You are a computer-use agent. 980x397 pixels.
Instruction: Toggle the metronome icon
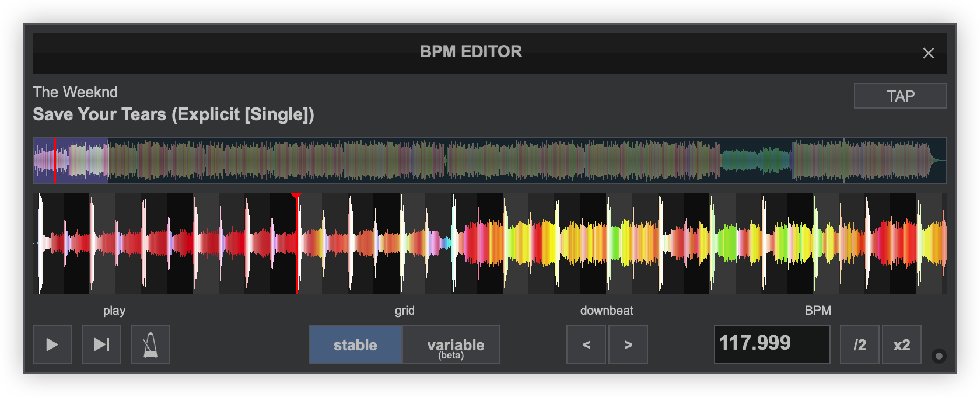[150, 344]
